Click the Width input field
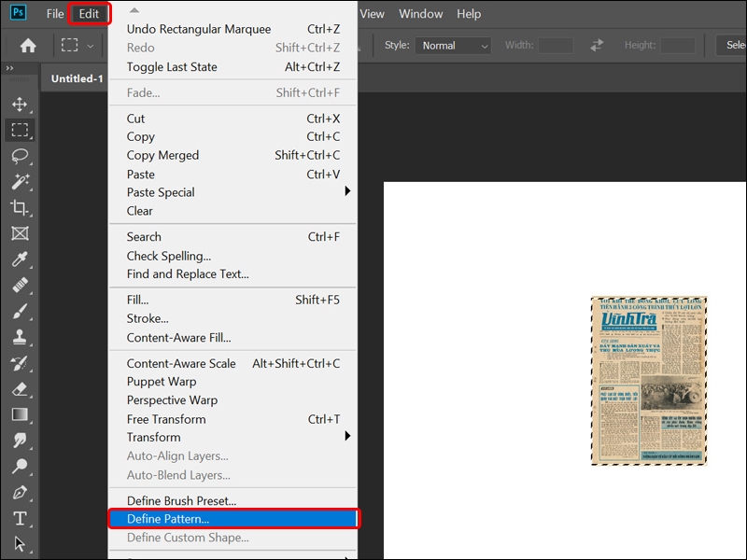This screenshot has height=560, width=747. coord(556,46)
